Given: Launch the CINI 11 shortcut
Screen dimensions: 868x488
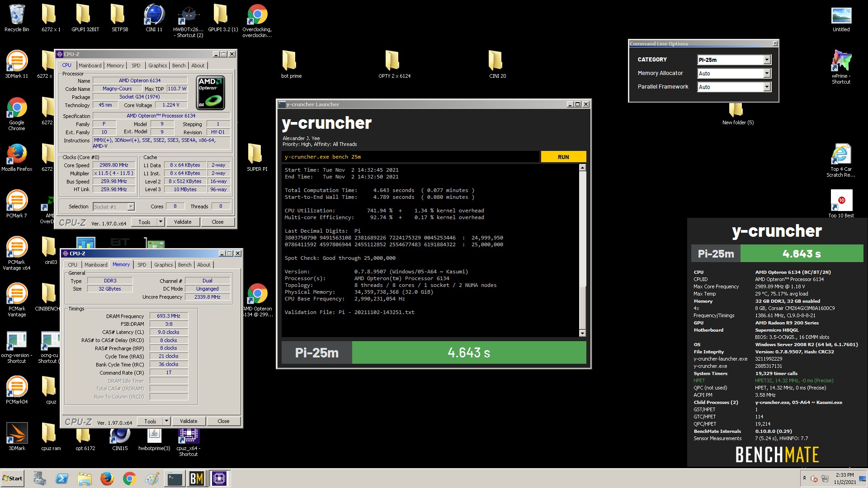Looking at the screenshot, I should coord(154,18).
